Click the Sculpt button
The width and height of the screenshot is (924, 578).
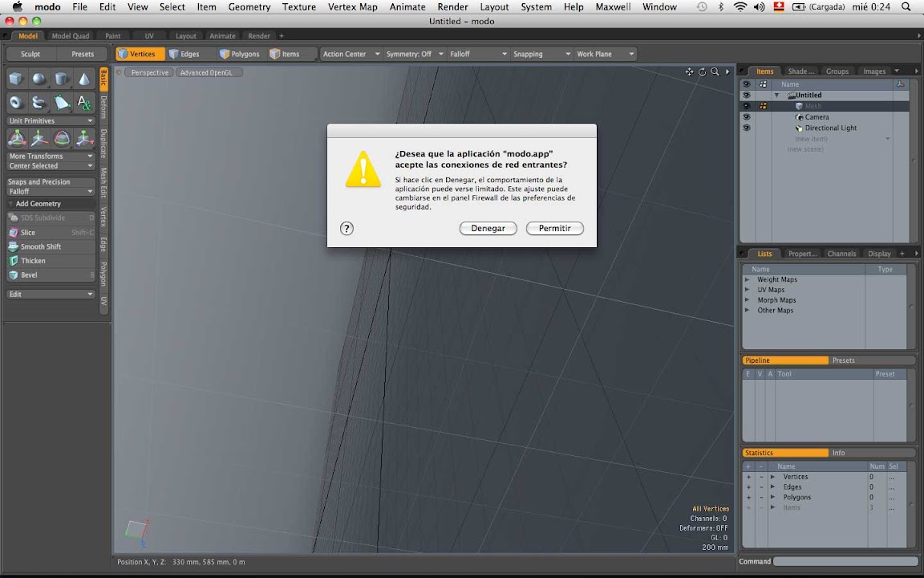point(30,54)
